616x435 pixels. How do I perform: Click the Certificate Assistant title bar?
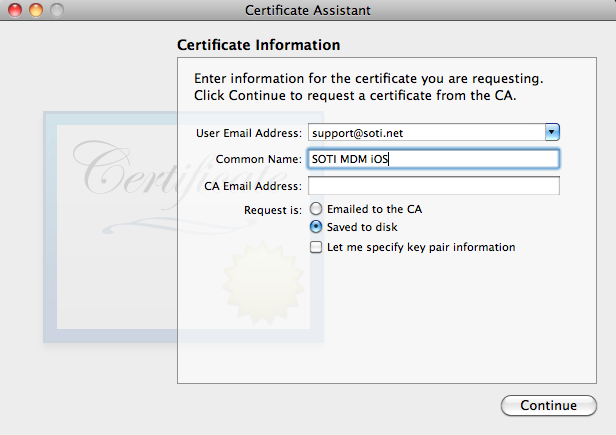point(308,10)
